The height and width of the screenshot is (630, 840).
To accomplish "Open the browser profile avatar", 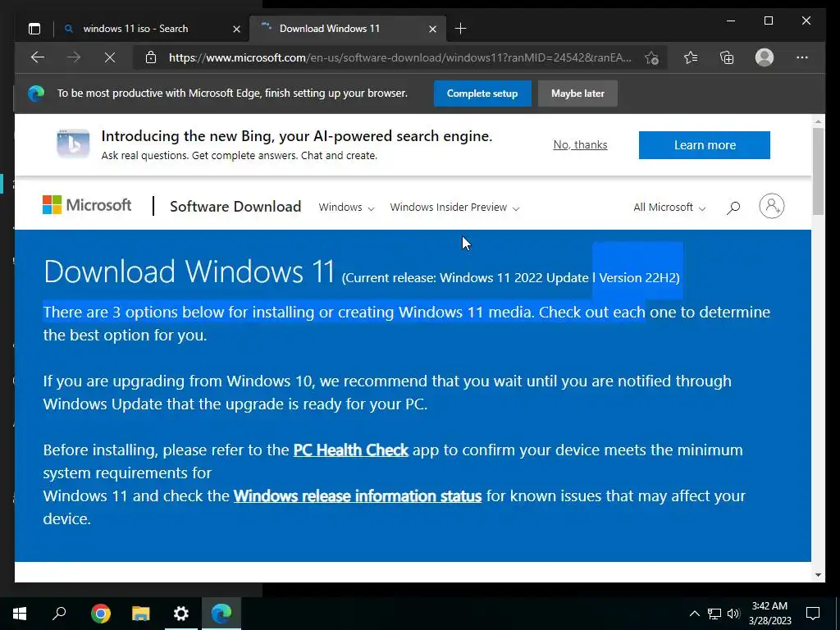I will tap(765, 57).
